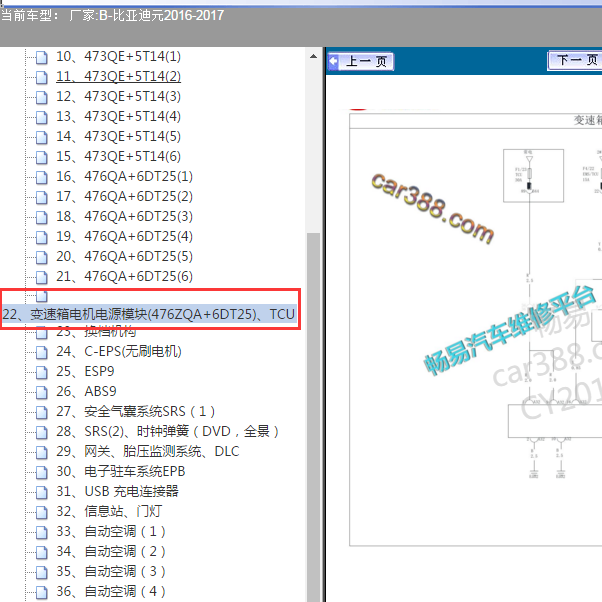602x602 pixels.
Task: Click the wiring diagram image in viewer
Action: (475, 329)
